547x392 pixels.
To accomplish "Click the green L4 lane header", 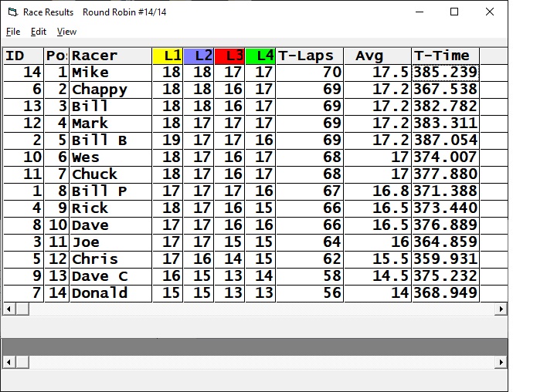I will click(260, 56).
